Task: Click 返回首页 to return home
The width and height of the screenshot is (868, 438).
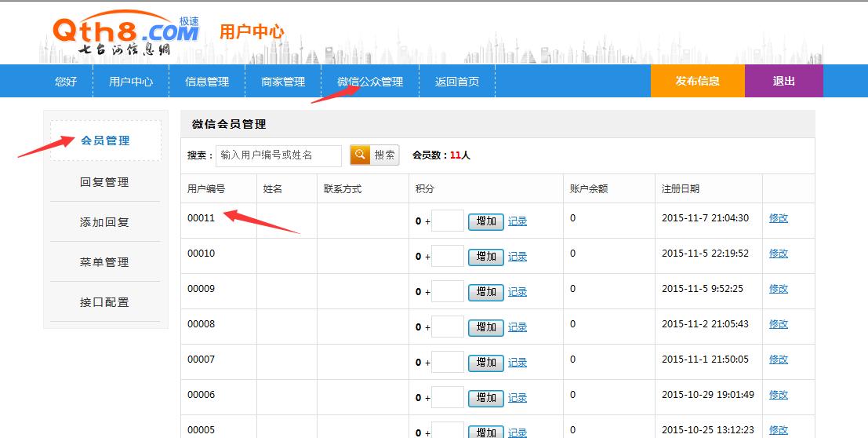Action: coord(457,82)
